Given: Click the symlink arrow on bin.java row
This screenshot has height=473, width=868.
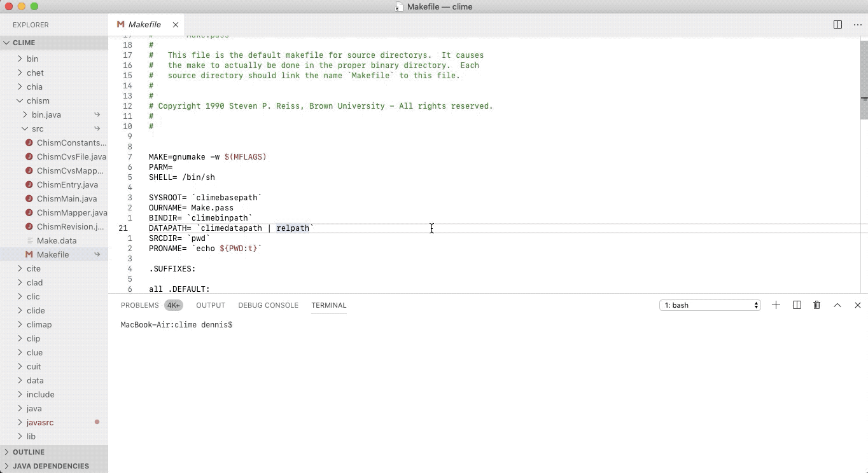Looking at the screenshot, I should (97, 114).
